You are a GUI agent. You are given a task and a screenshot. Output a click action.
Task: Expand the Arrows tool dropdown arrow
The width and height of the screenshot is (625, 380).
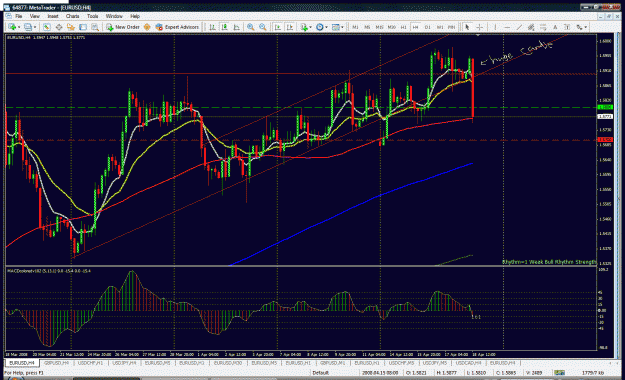(586, 27)
